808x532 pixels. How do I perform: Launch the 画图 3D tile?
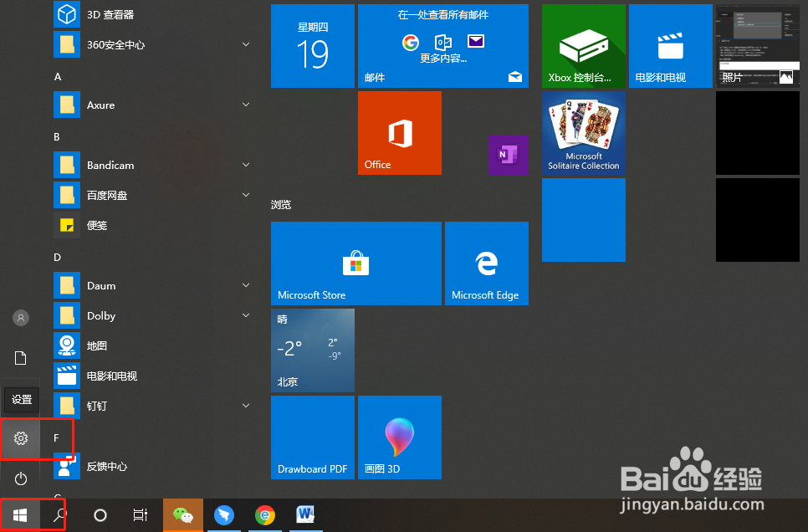pos(400,437)
